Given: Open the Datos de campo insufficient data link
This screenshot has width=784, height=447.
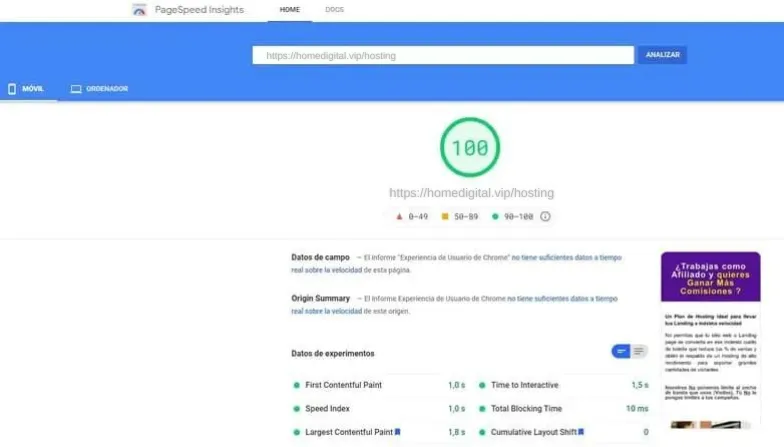Looking at the screenshot, I should (x=456, y=264).
